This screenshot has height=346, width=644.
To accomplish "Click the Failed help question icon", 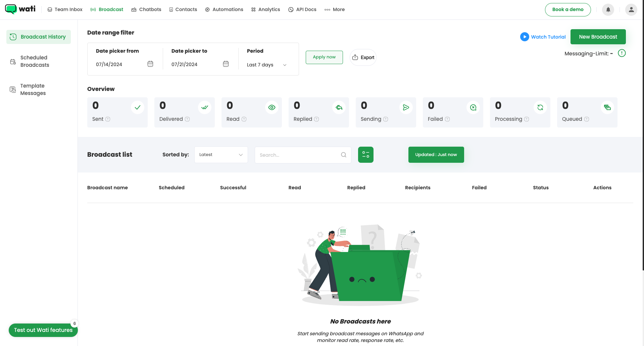I will [447, 119].
